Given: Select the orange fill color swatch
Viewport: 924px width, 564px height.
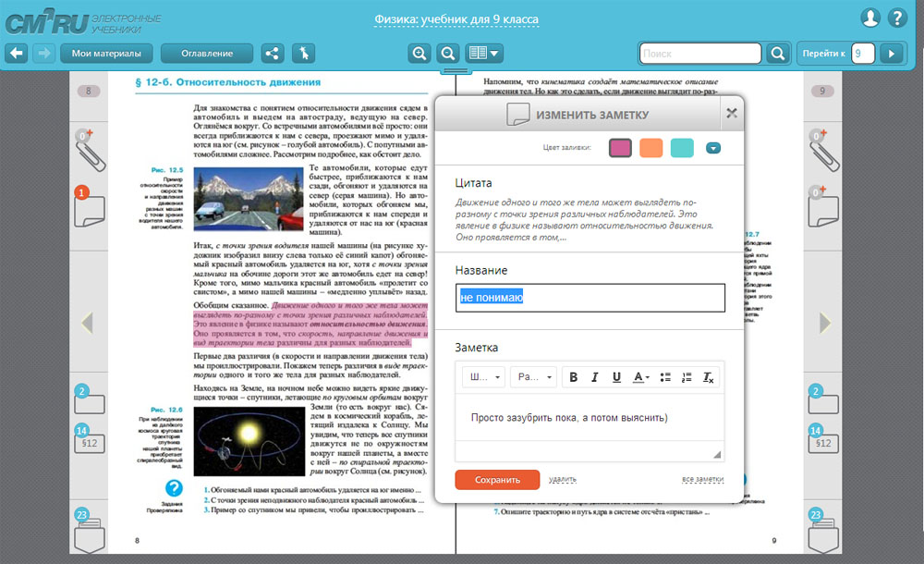Looking at the screenshot, I should (x=650, y=148).
